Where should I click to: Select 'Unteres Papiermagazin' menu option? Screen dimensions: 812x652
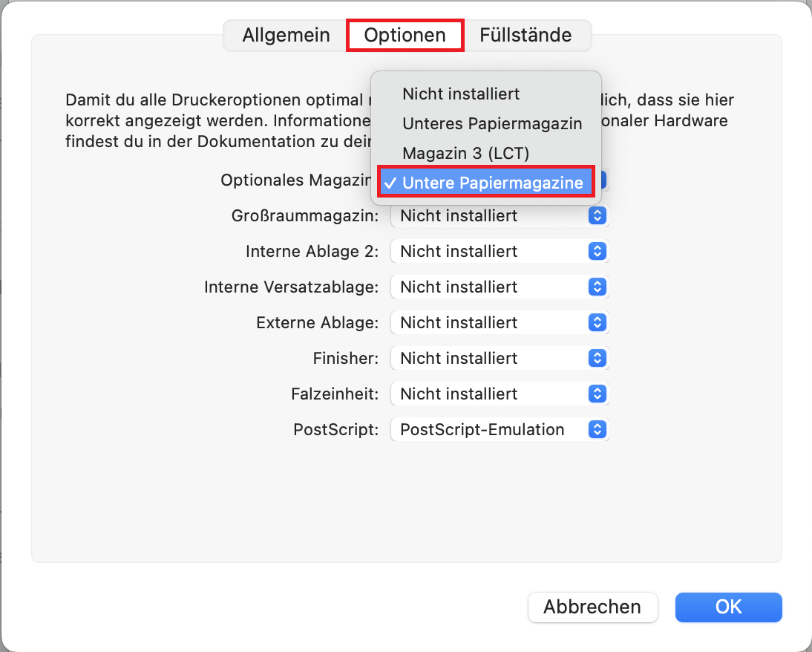[x=492, y=124]
